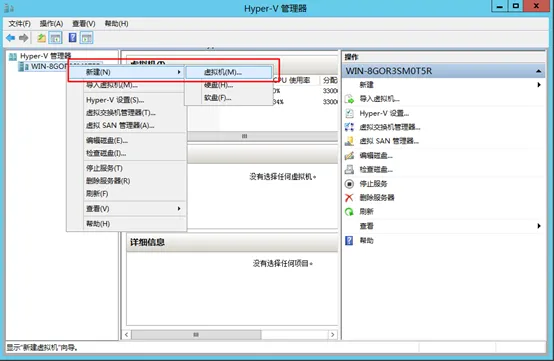
Task: Click 导入虚拟机... link in Actions pane
Action: coord(379,99)
